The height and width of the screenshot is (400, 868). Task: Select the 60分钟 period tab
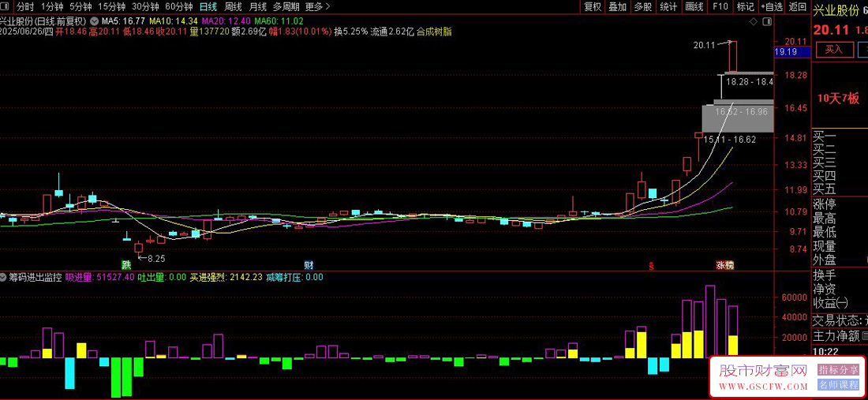179,7
